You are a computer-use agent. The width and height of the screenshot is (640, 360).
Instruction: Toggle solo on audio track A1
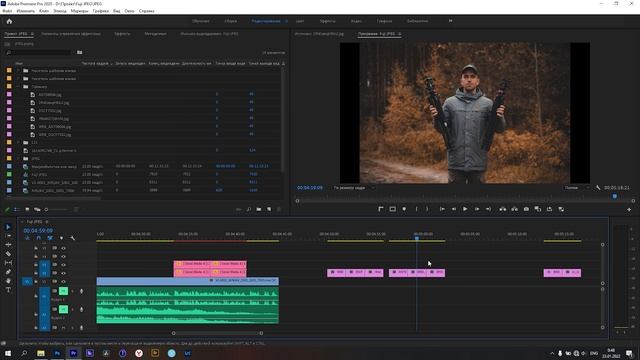(x=72, y=291)
